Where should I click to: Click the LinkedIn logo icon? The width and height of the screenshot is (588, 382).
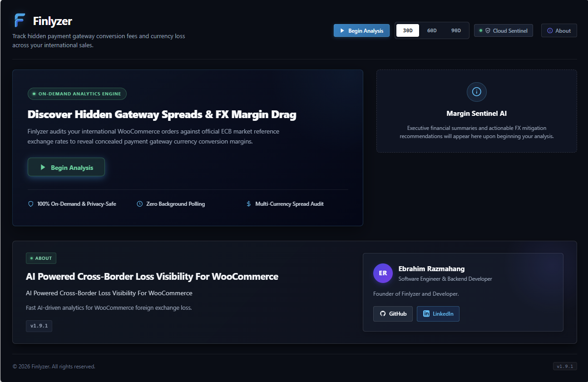click(x=426, y=314)
